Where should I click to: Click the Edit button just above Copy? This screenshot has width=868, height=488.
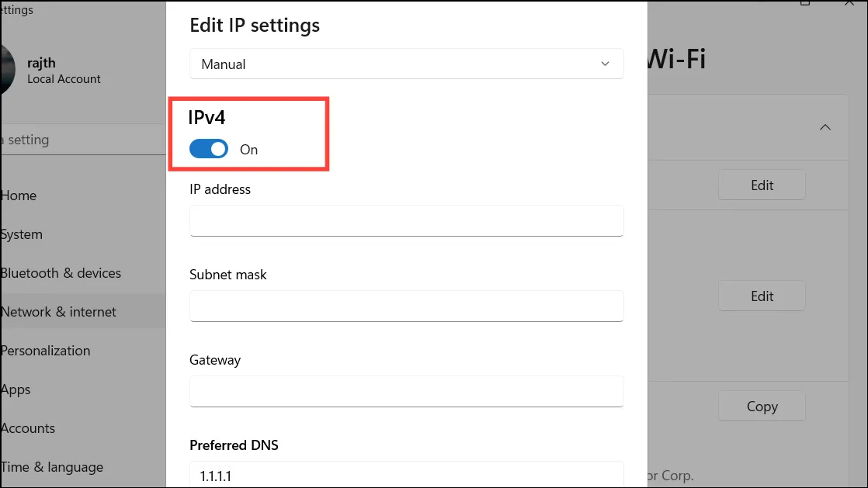coord(762,296)
